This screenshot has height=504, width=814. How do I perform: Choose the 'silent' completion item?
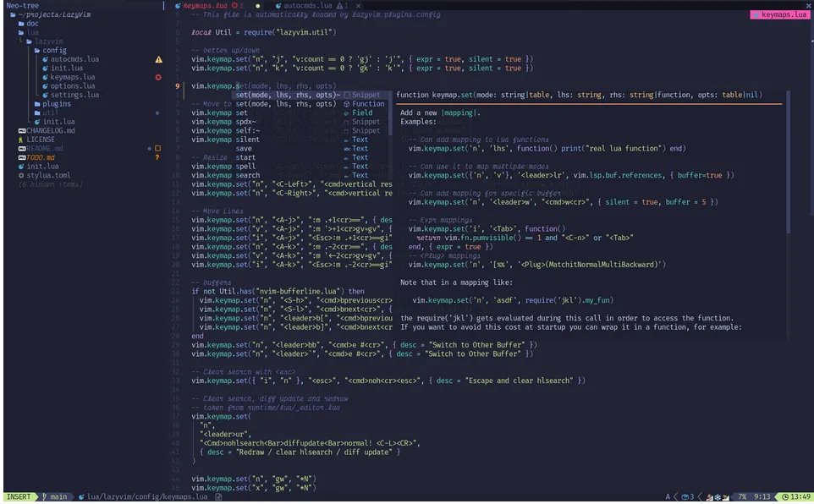[x=311, y=140]
